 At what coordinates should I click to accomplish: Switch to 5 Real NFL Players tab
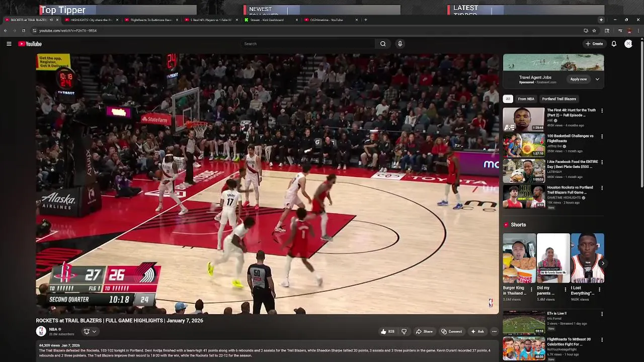(211, 20)
